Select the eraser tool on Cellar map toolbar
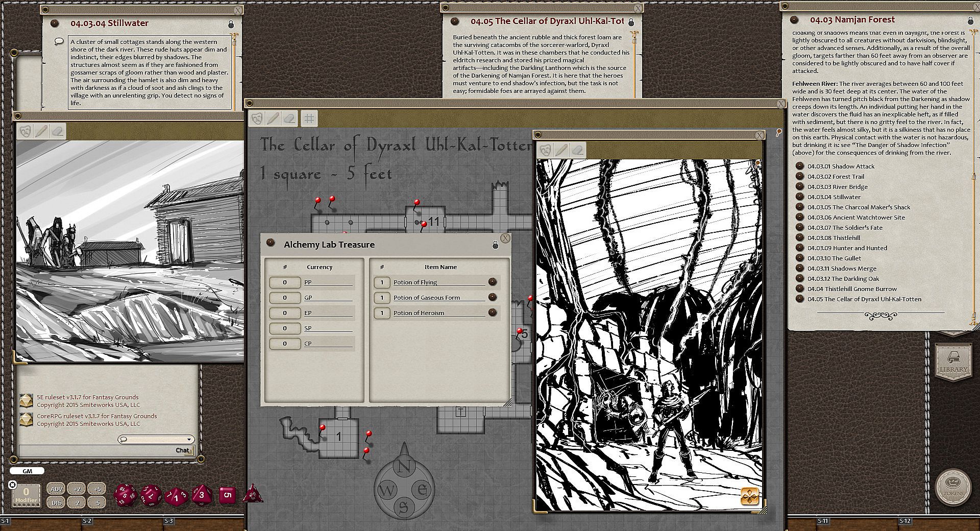The width and height of the screenshot is (980, 531). pos(289,118)
